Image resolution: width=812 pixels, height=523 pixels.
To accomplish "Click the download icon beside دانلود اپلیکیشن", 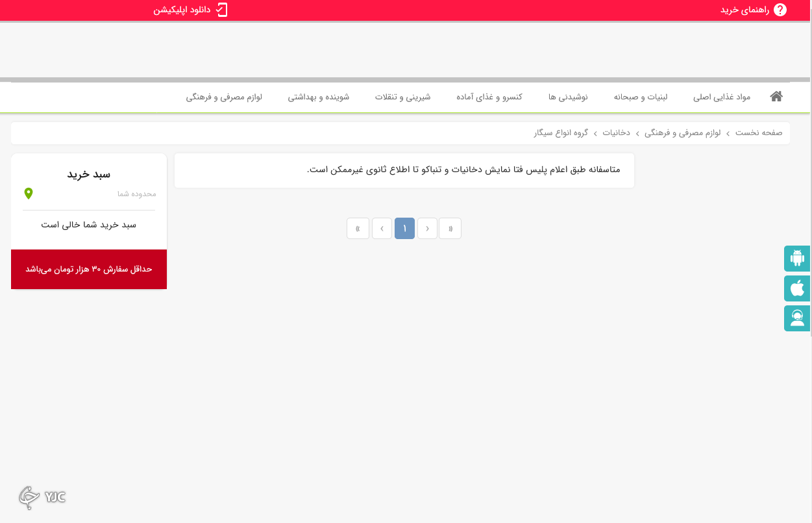I will tap(223, 10).
